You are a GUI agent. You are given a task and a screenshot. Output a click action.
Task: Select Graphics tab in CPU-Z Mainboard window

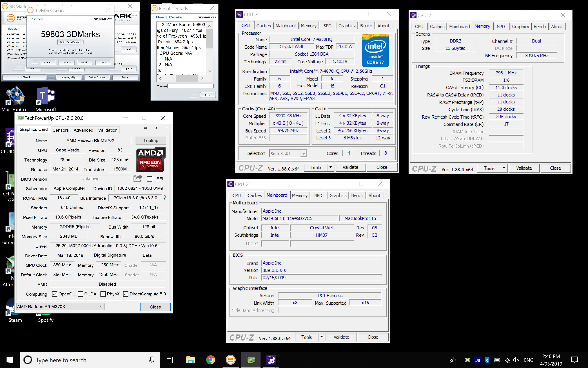(338, 195)
